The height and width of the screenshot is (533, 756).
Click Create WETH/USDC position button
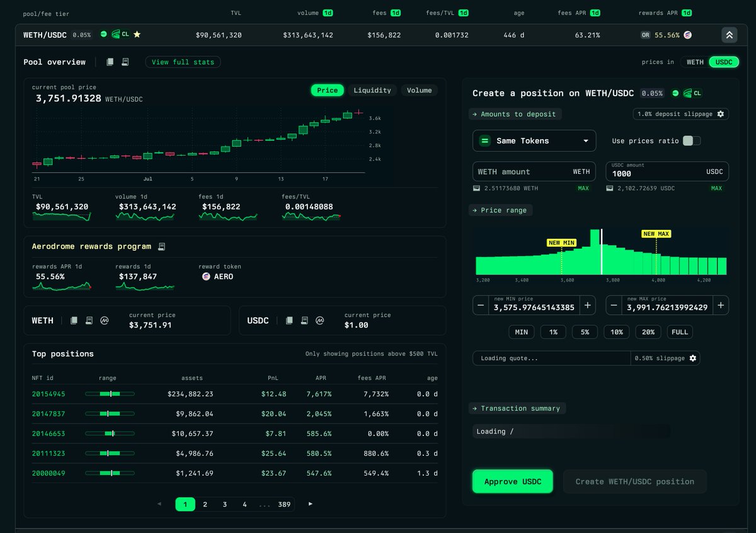(x=635, y=481)
